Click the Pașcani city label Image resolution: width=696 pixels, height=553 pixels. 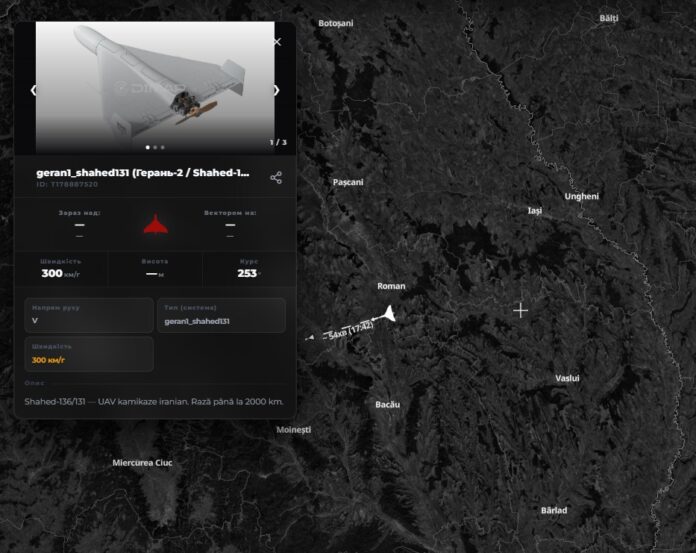pos(348,182)
